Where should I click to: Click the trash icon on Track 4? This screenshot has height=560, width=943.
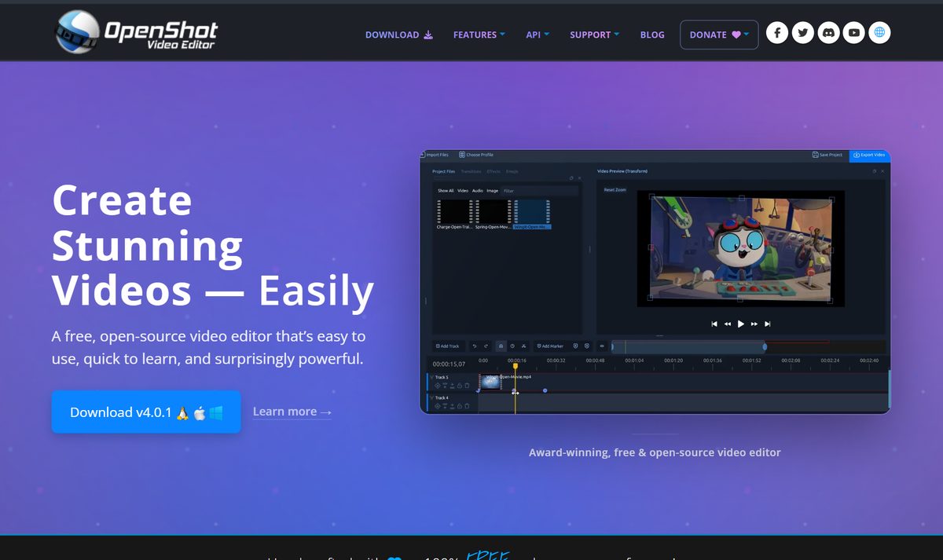pos(467,406)
